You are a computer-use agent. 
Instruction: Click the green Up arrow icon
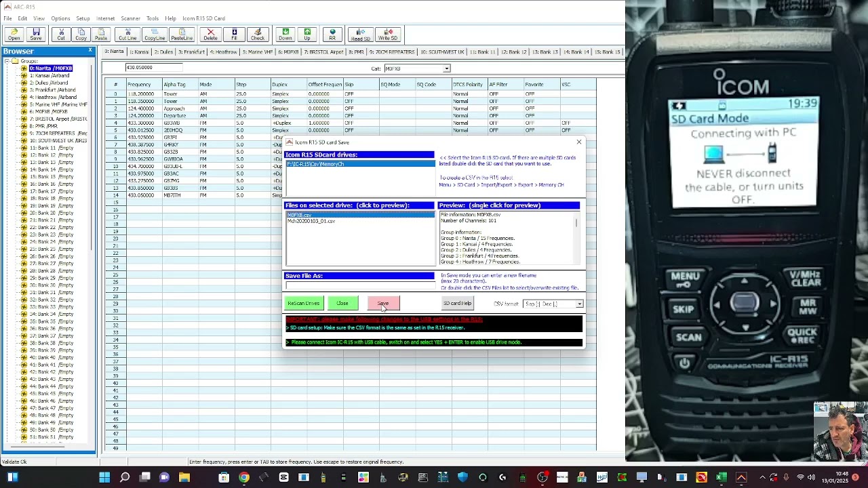[307, 35]
